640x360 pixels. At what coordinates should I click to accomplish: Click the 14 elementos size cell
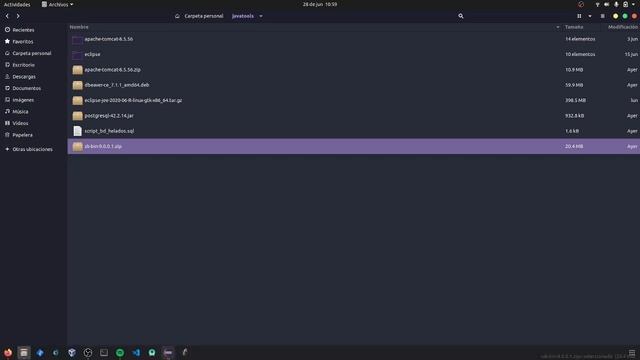[580, 39]
